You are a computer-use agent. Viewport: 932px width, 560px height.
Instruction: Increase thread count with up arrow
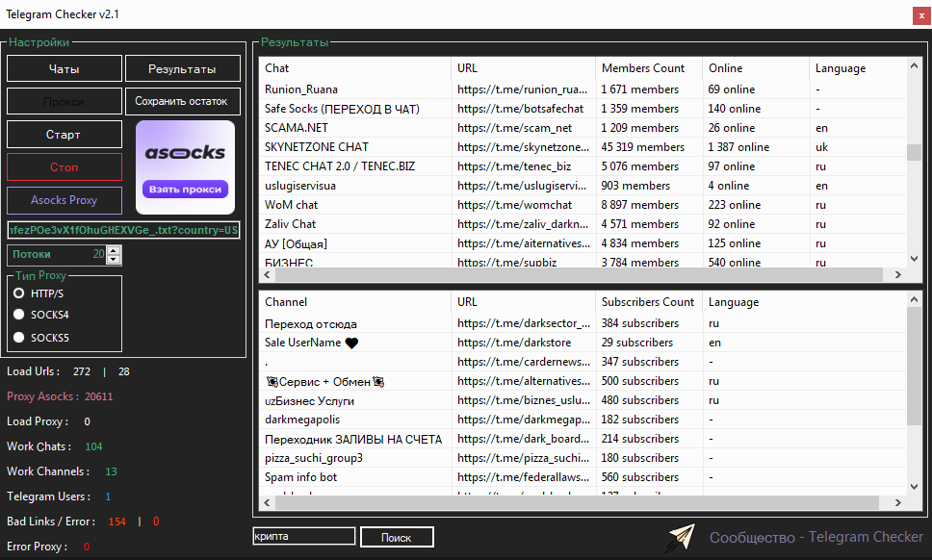pyautogui.click(x=115, y=250)
